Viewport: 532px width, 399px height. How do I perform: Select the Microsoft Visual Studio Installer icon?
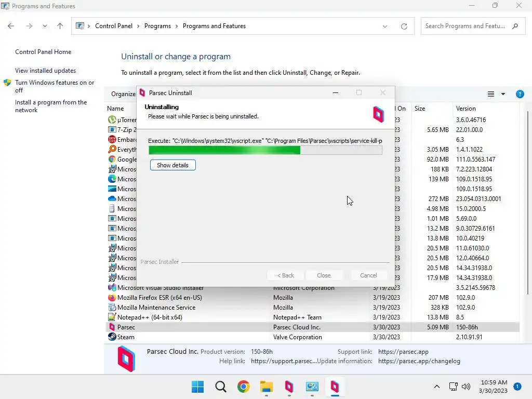point(112,288)
